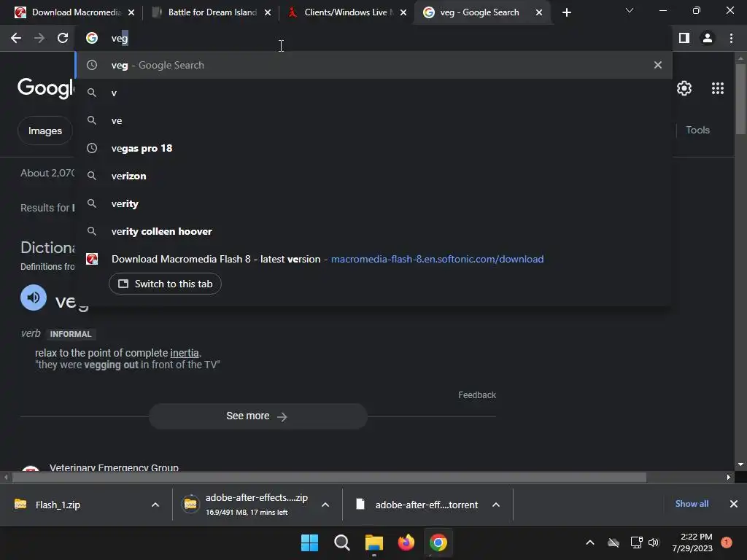Close the Battle for Dream Island tab
The height and width of the screenshot is (560, 747).
(x=268, y=12)
